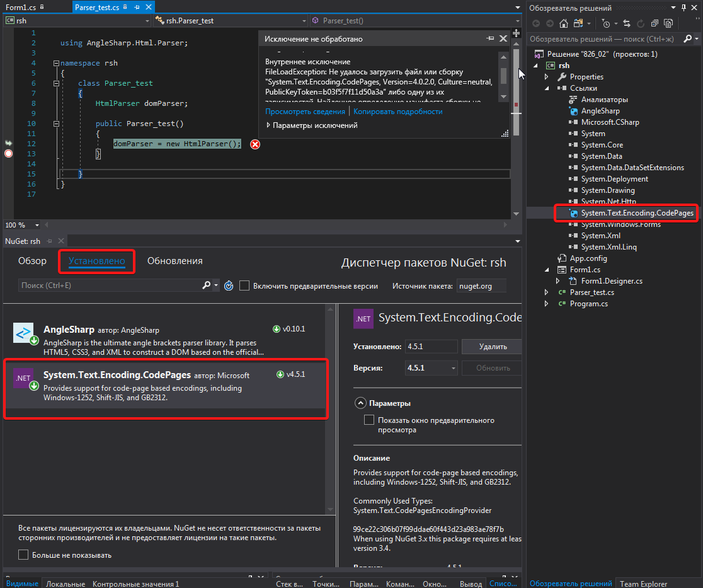Screen dimensions: 703x588
Task: Close the Parser_test.cs tab
Action: point(149,7)
